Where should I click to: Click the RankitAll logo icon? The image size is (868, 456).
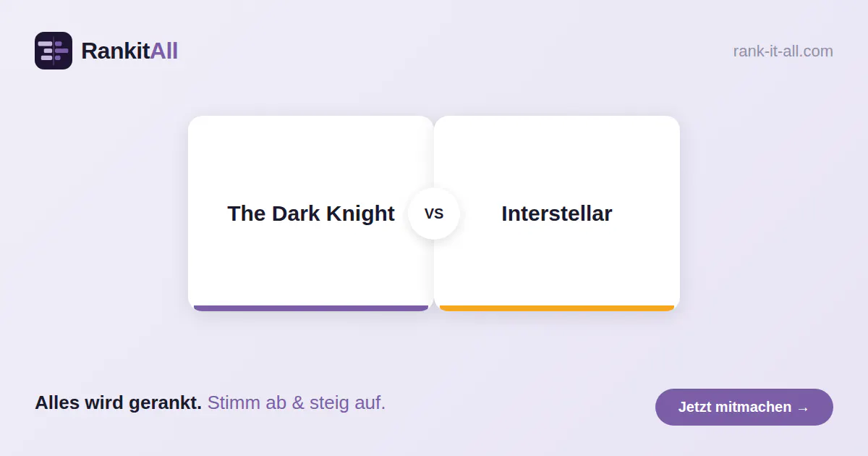pos(54,51)
